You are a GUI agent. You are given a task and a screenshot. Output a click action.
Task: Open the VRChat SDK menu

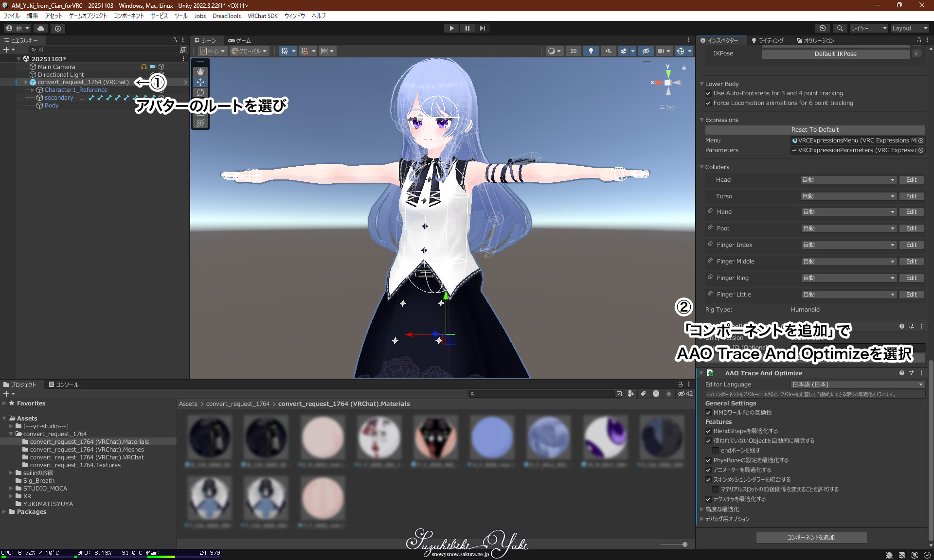pyautogui.click(x=262, y=16)
